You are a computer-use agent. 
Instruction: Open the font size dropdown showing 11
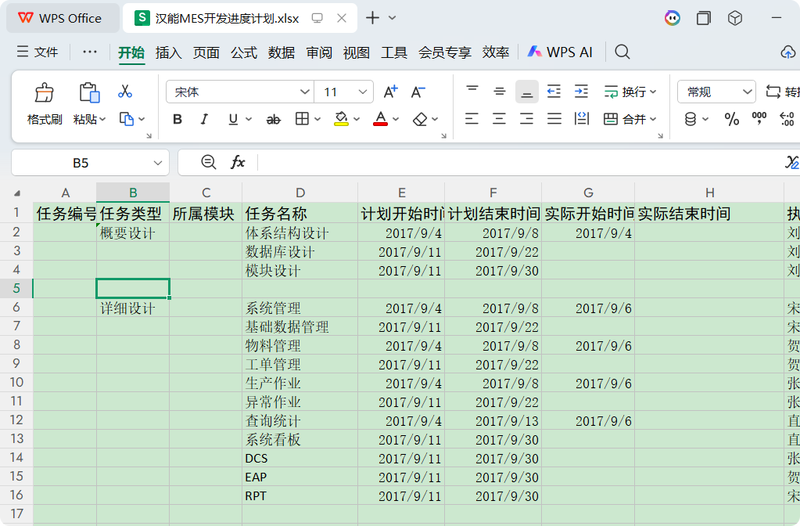click(x=363, y=92)
